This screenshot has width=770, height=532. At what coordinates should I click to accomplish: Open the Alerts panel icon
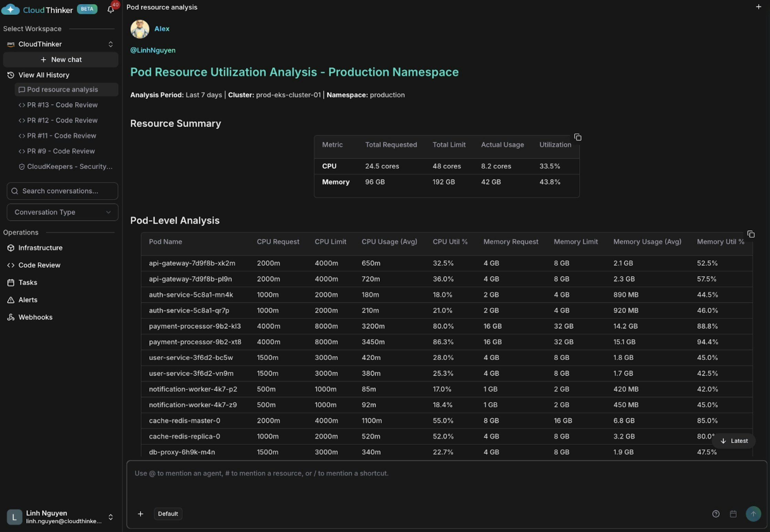tap(11, 300)
